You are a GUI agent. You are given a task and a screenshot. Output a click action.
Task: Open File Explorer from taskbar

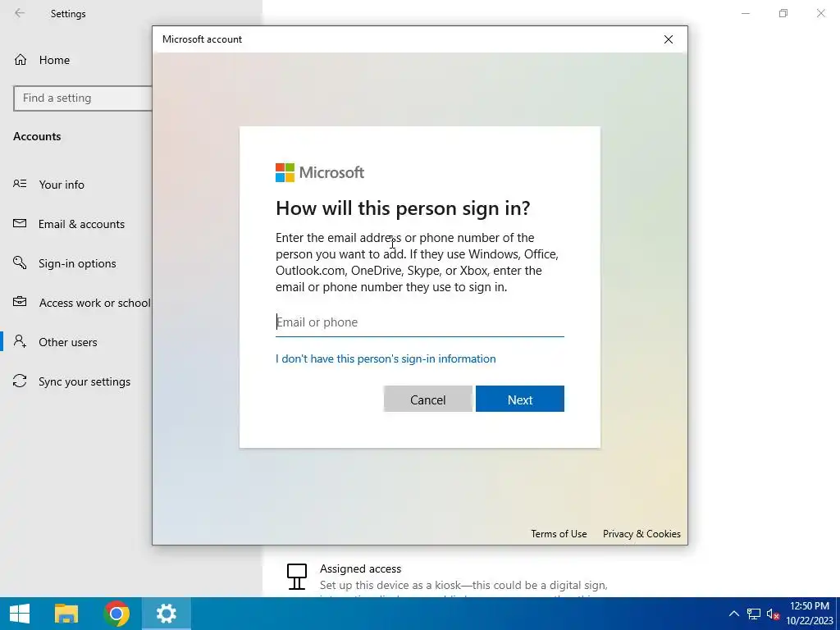[x=66, y=614]
